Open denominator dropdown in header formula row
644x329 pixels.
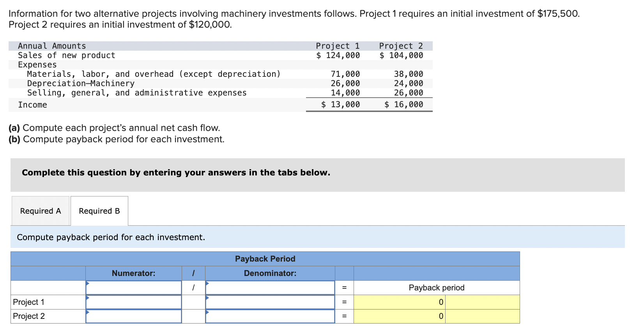click(270, 288)
